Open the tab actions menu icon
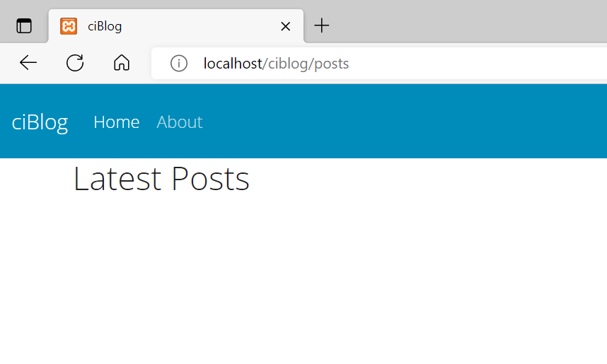 point(24,26)
